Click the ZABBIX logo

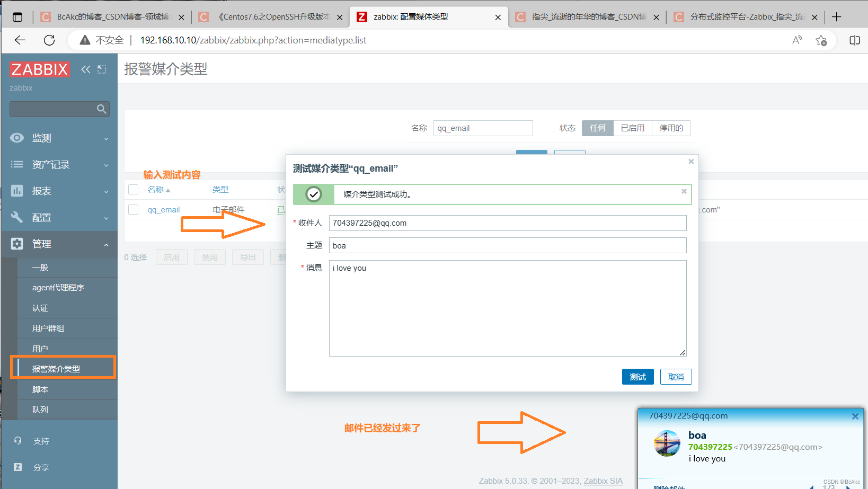39,69
